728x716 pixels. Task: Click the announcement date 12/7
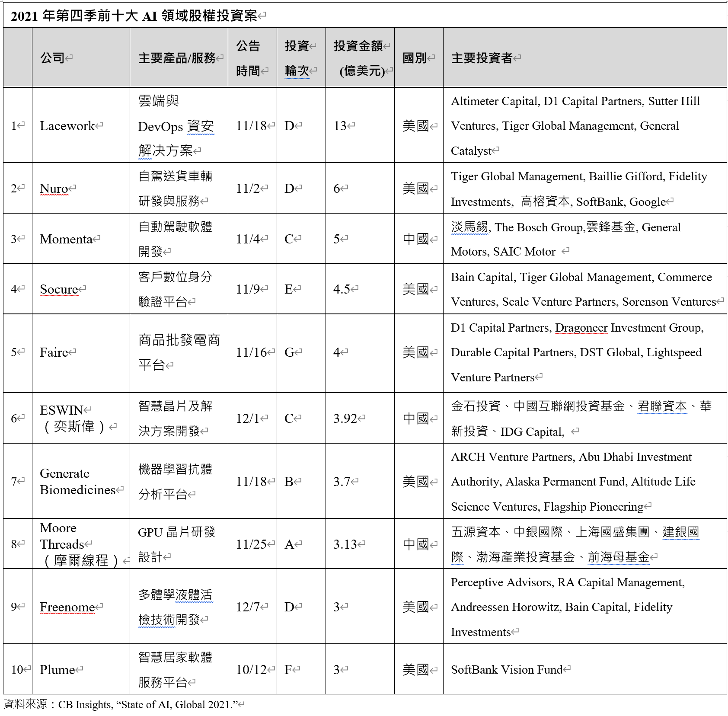[248, 607]
